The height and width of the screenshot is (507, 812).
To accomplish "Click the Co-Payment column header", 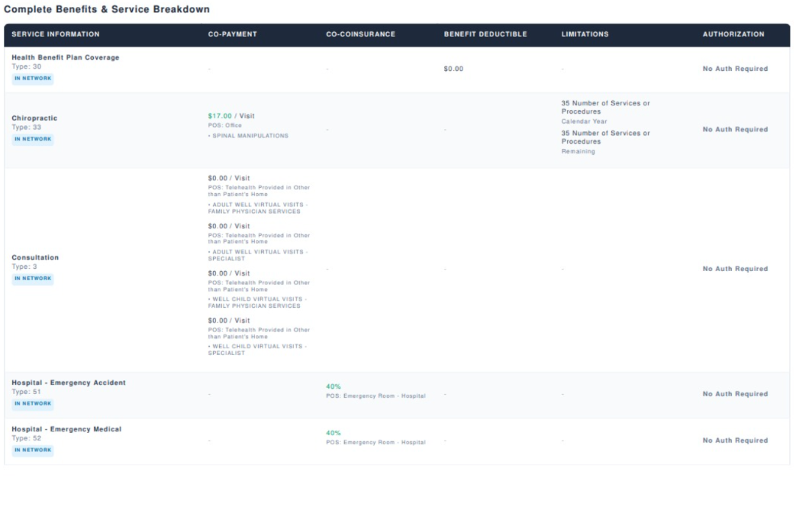I will point(232,34).
